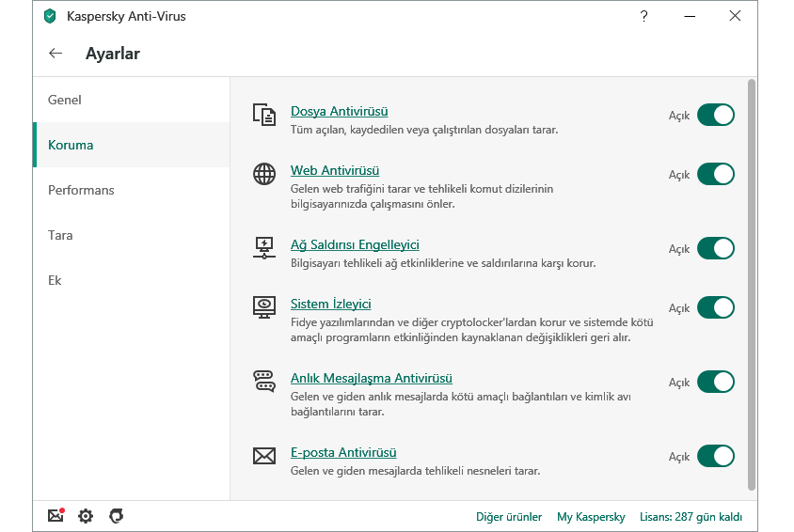The image size is (794, 532).
Task: Click the vertical scrollbar of settings list
Action: tap(751, 282)
